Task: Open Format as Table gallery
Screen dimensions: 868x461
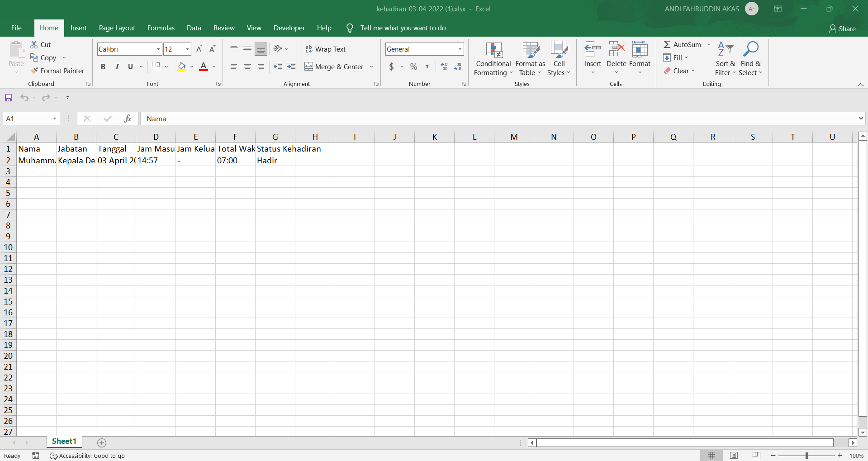Action: tap(530, 59)
